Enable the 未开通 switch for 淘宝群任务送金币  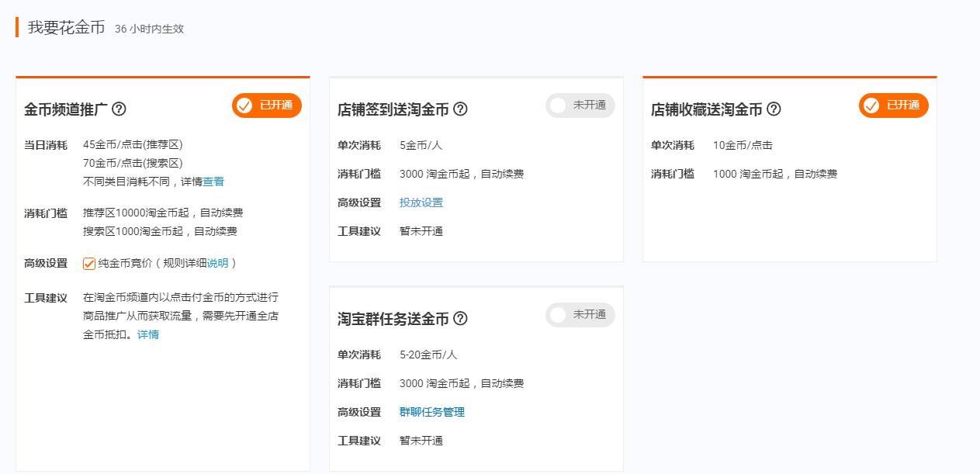coord(580,315)
